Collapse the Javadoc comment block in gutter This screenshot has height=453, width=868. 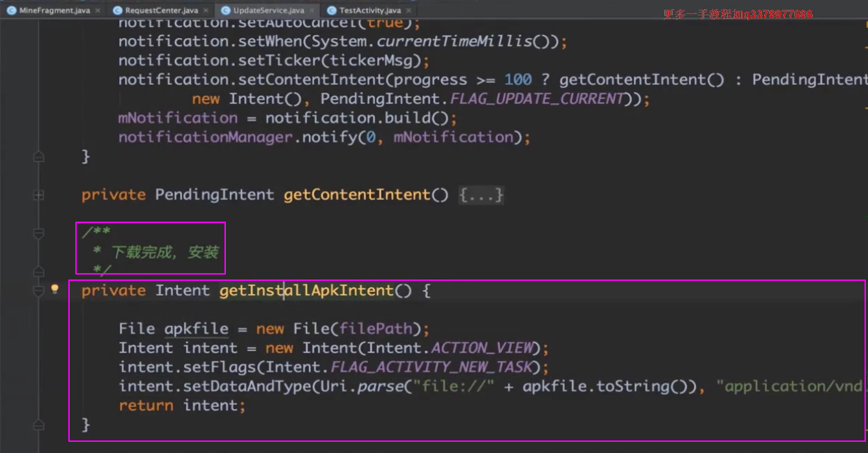39,233
